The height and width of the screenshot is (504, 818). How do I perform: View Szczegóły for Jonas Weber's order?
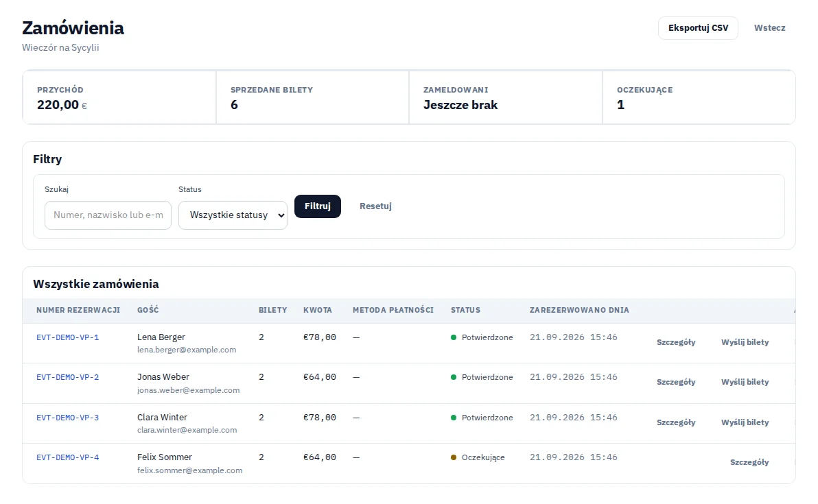[x=676, y=382]
